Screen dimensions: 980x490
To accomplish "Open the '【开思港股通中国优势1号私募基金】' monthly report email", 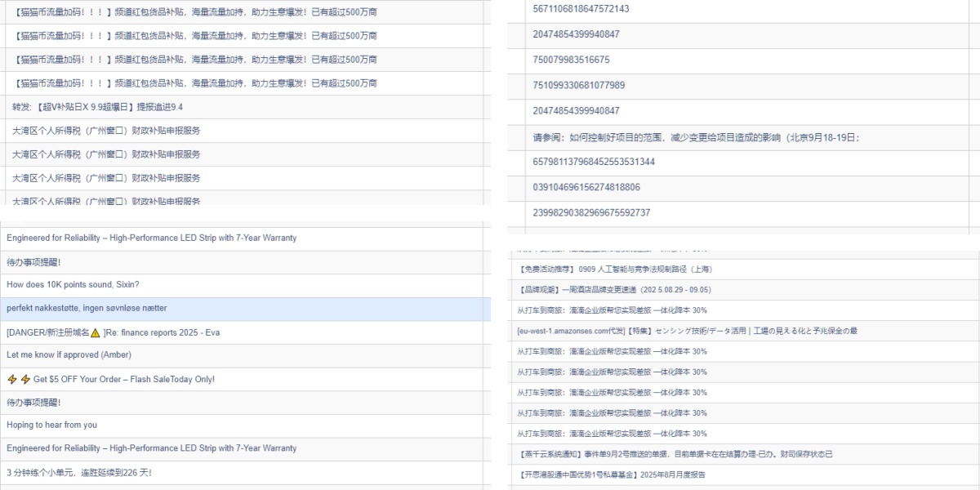I will [x=611, y=474].
